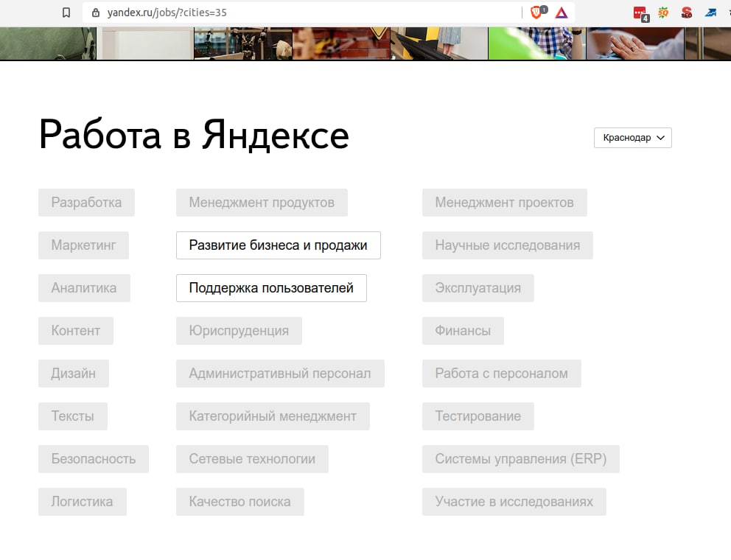
Task: Click the Безопасность category button
Action: [x=94, y=459]
